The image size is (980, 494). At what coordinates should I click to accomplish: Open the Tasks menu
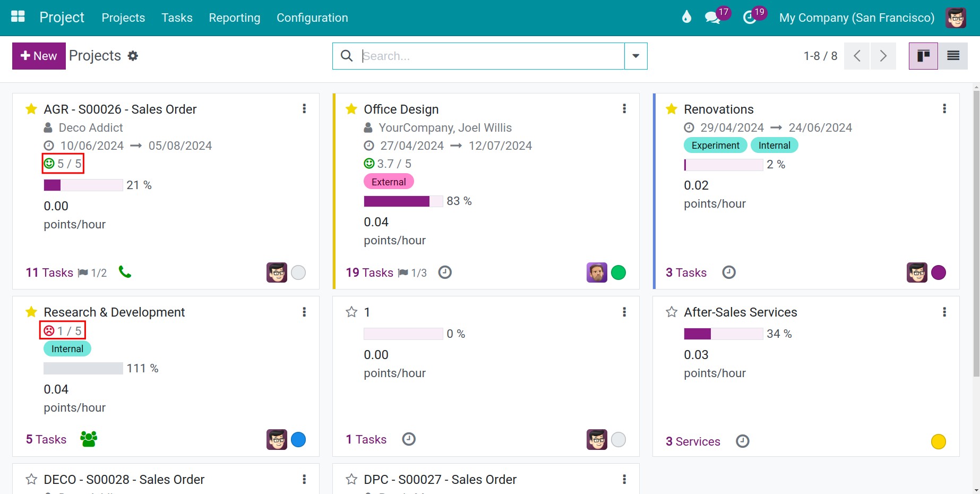point(177,18)
